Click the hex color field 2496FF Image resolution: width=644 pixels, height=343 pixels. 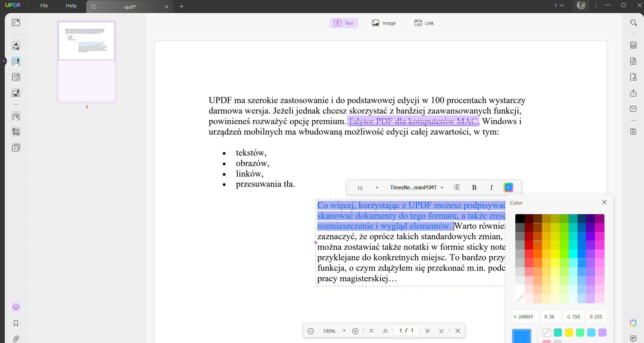click(526, 317)
